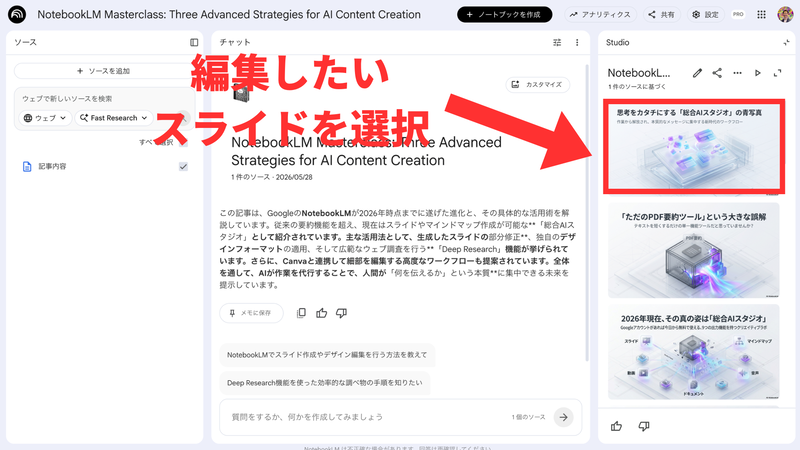Click 1個のソース source count

coord(529,417)
